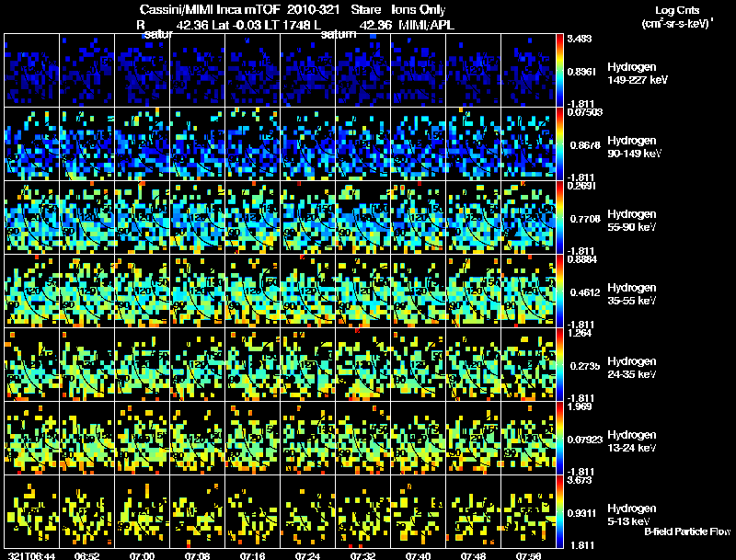The image size is (736, 560).
Task: Open the 90-149 keV panel at 06:52
Action: 87,144
